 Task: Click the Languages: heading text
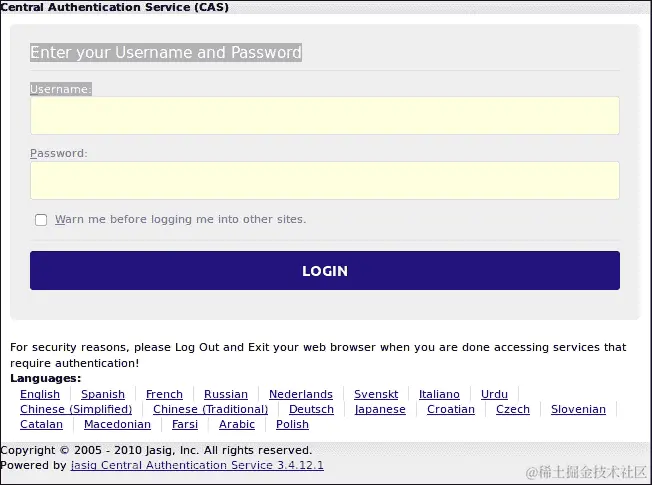tap(46, 378)
